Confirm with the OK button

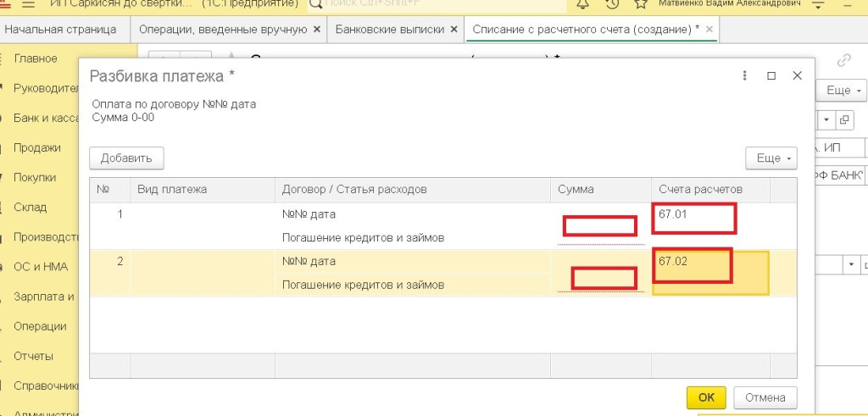[x=706, y=397]
